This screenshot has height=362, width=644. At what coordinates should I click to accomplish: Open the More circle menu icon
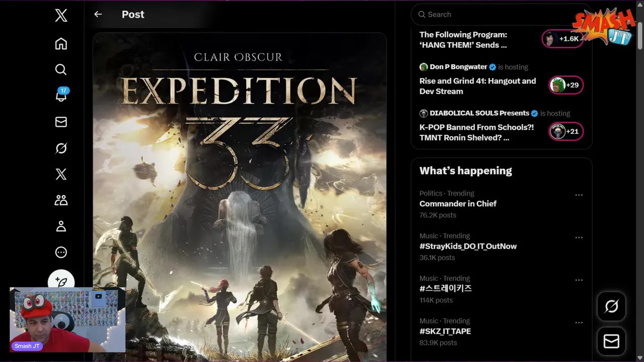pos(61,252)
